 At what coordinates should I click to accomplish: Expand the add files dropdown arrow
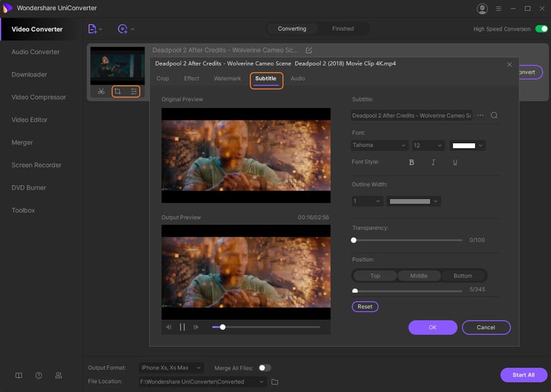(100, 29)
